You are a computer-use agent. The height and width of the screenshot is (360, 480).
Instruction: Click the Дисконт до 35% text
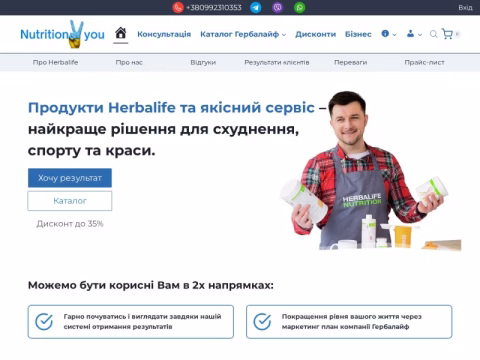click(70, 224)
